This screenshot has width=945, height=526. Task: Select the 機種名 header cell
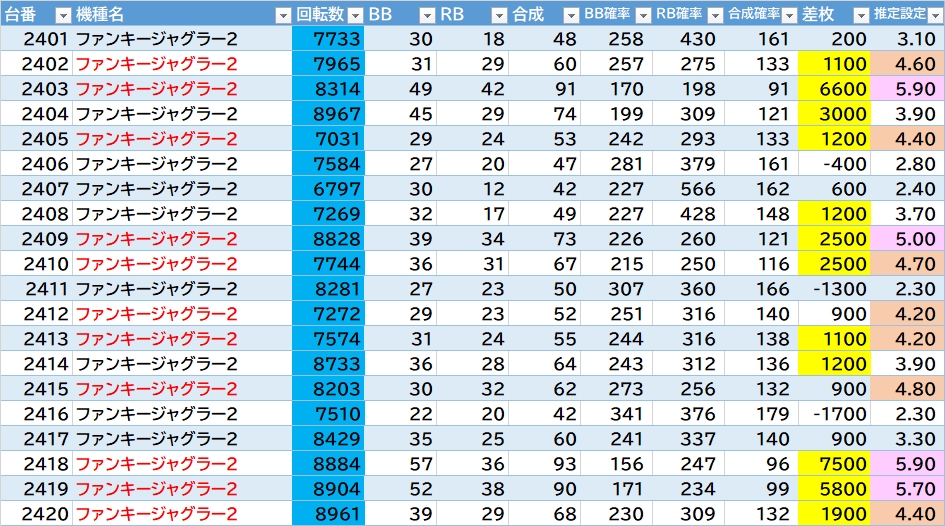coord(182,14)
